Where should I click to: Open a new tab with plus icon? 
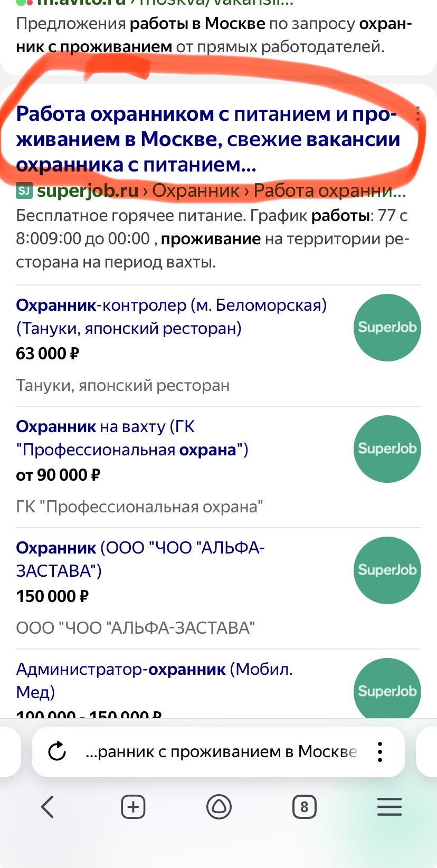(133, 807)
